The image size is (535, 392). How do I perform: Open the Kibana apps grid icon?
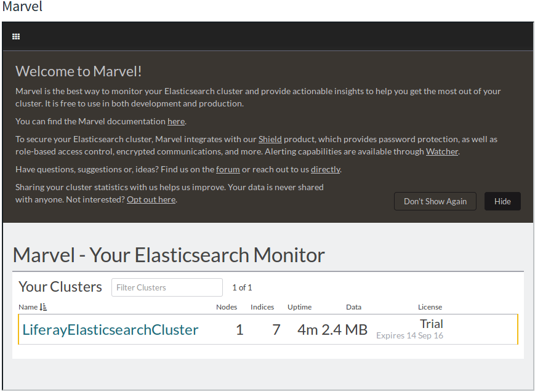(x=16, y=36)
